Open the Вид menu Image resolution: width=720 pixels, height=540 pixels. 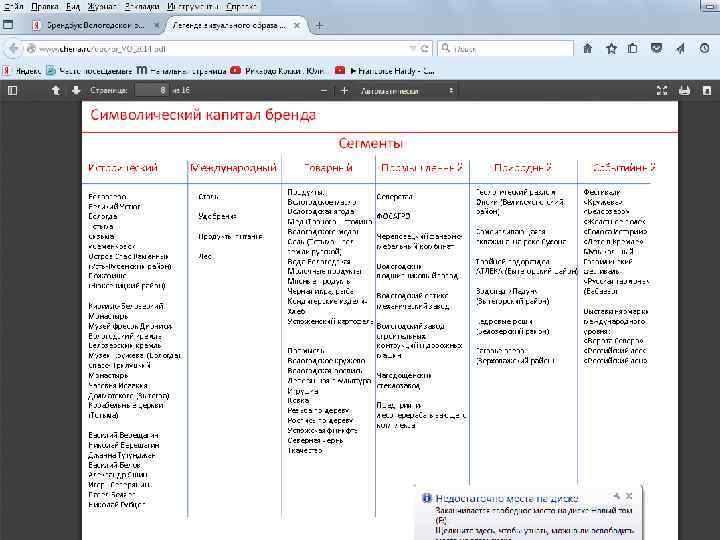coord(73,6)
